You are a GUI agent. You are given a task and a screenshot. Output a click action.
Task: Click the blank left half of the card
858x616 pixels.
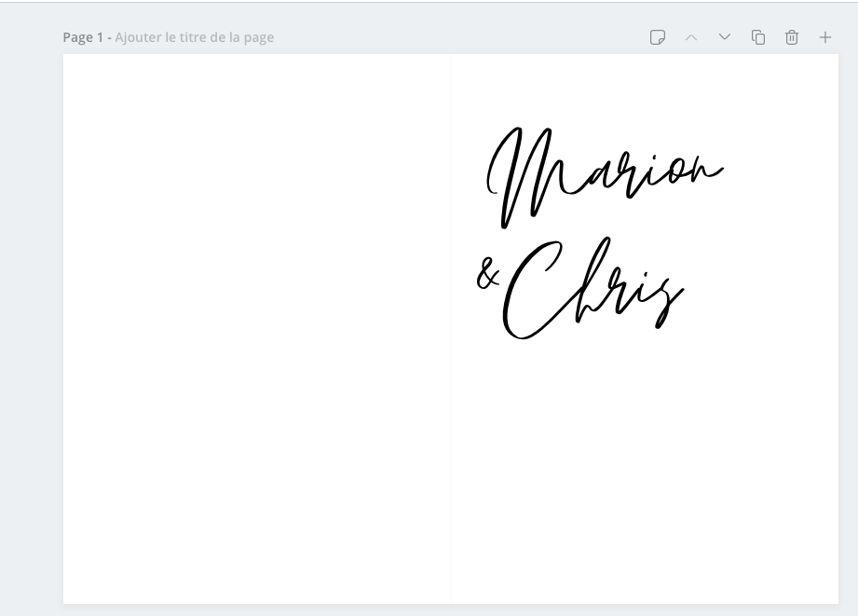(256, 326)
